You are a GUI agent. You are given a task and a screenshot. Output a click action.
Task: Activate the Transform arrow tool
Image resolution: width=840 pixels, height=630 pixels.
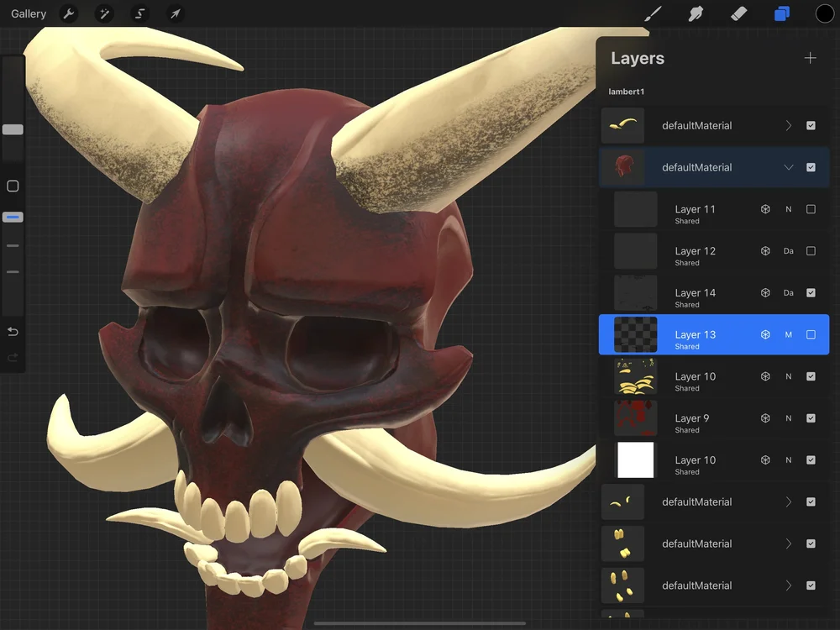pyautogui.click(x=176, y=13)
